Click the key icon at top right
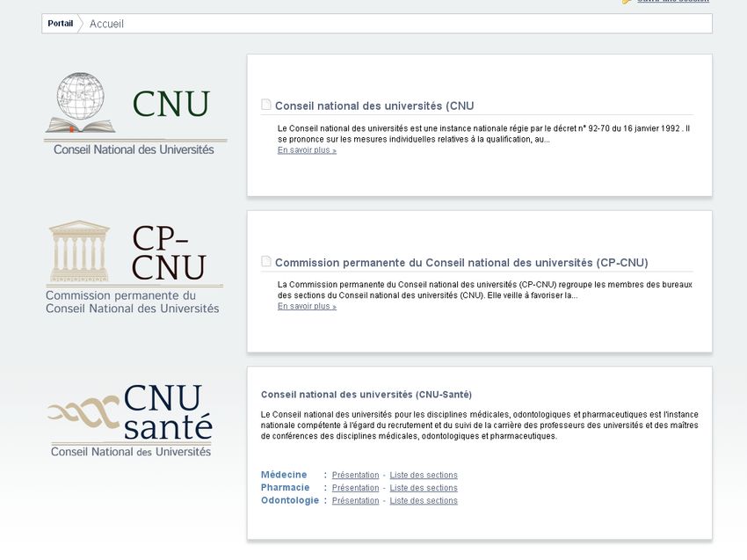This screenshot has height=560, width=747. [627, 2]
